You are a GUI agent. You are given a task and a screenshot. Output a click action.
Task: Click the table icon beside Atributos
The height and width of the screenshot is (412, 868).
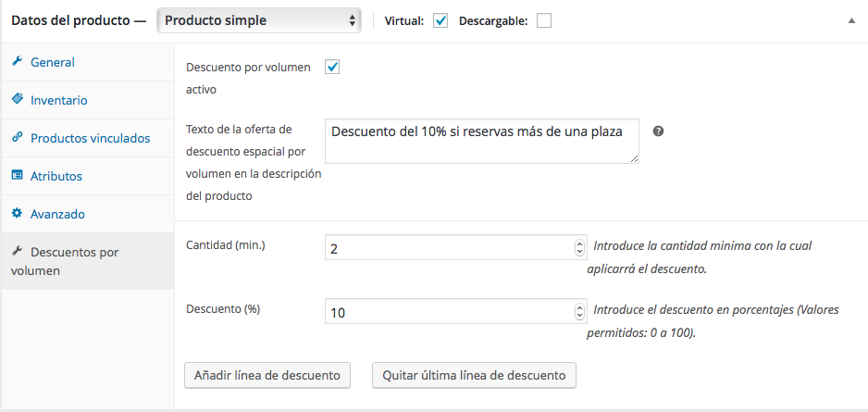(x=18, y=176)
